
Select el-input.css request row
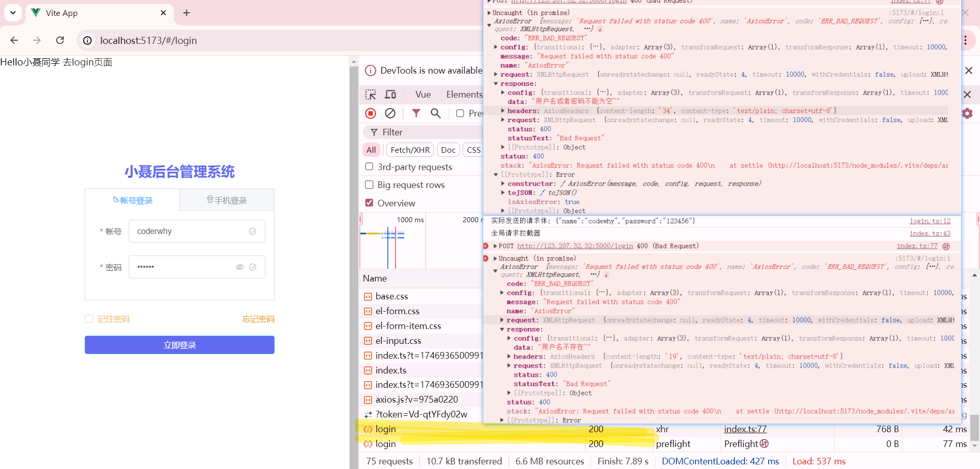click(x=421, y=341)
